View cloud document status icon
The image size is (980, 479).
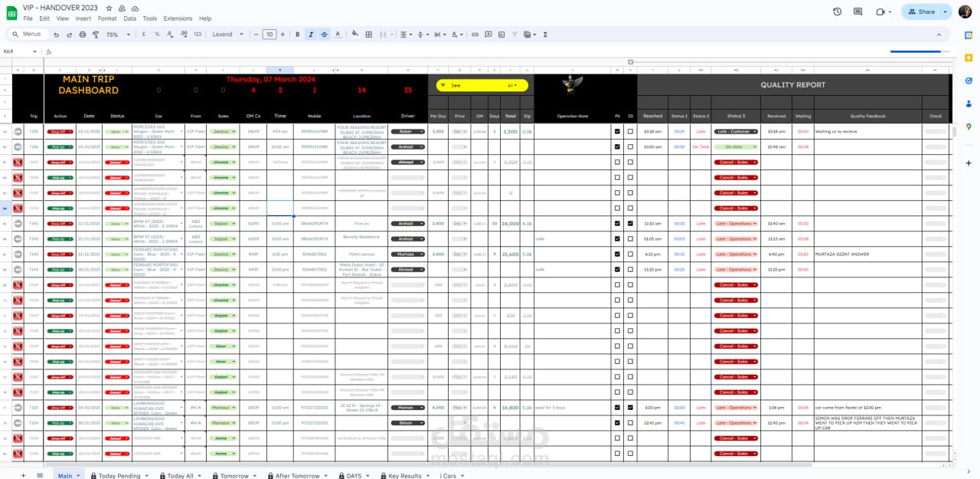click(135, 8)
